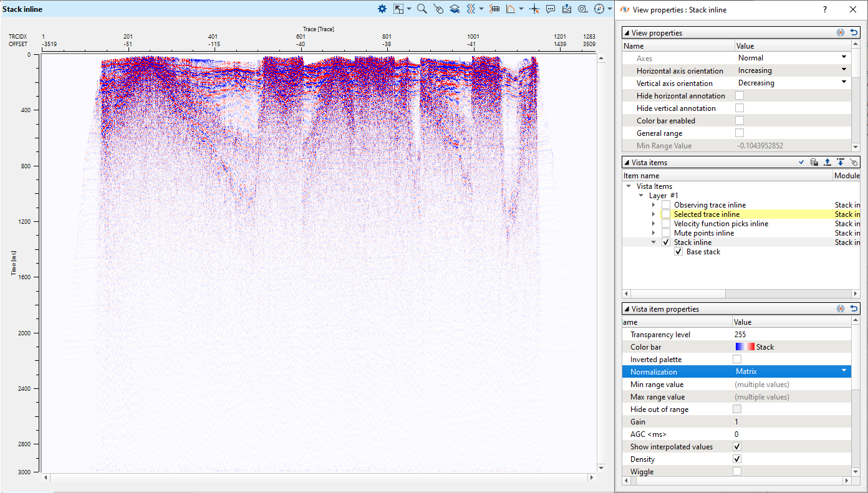Check Hide horizontal annotation box
The image size is (868, 493).
point(740,96)
